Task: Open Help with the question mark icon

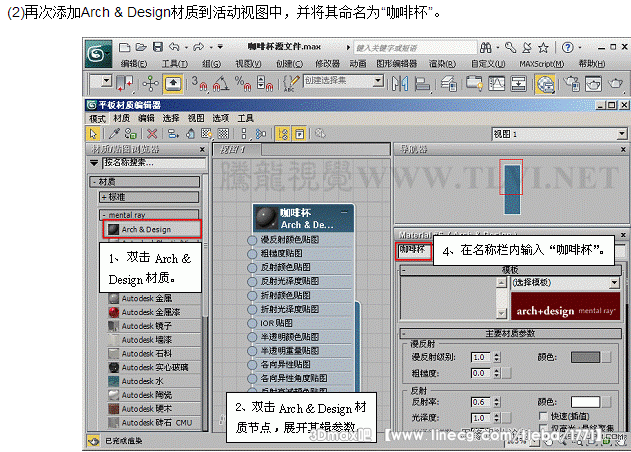Action: pos(567,47)
